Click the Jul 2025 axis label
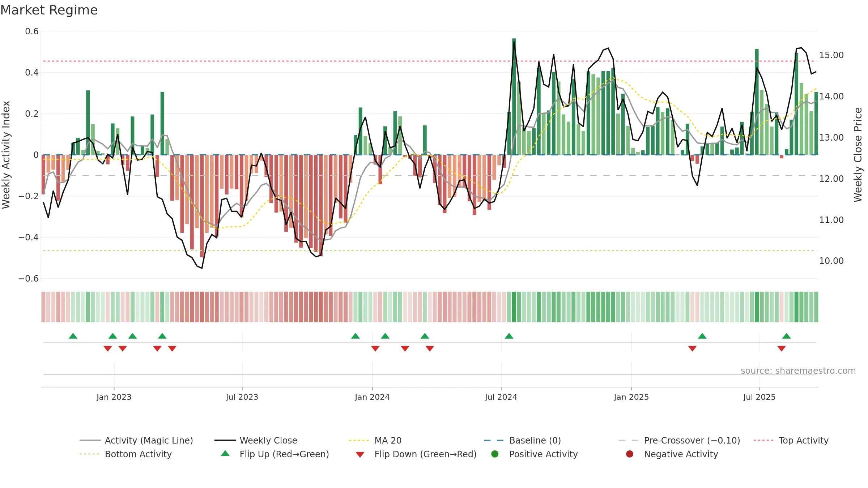The width and height of the screenshot is (868, 488). 759,397
